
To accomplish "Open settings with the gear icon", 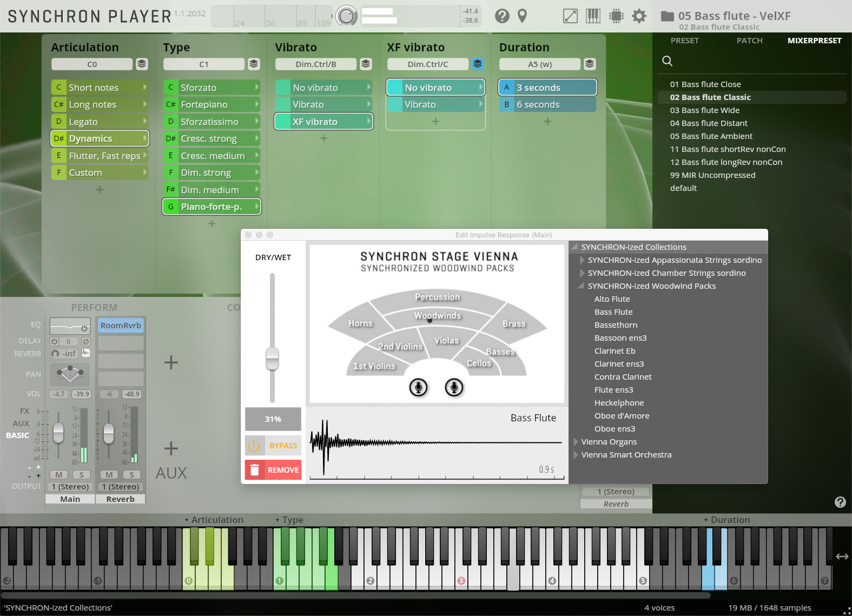I will click(639, 16).
